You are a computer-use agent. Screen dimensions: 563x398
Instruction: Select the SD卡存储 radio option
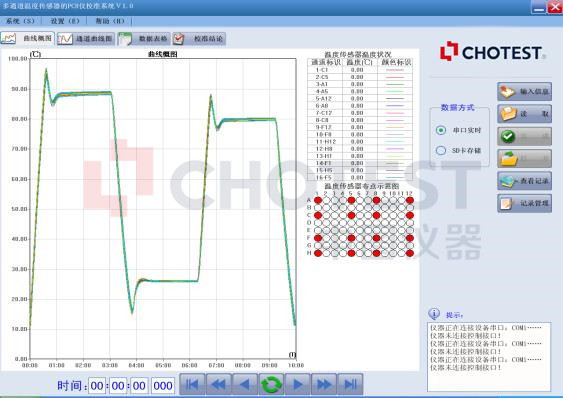[441, 150]
